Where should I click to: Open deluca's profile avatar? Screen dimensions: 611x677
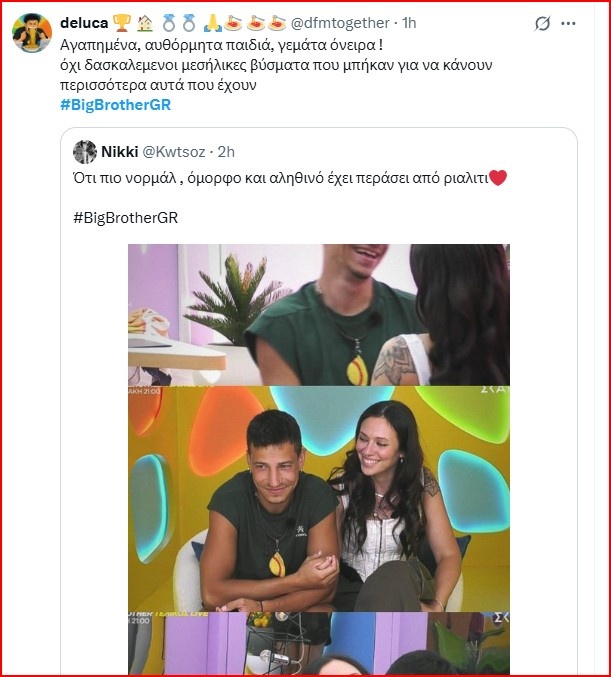coord(32,33)
